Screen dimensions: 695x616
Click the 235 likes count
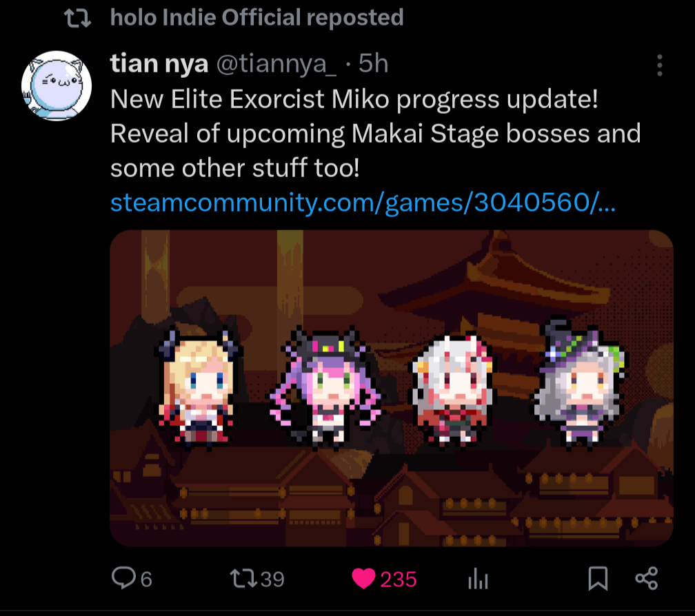tap(399, 579)
